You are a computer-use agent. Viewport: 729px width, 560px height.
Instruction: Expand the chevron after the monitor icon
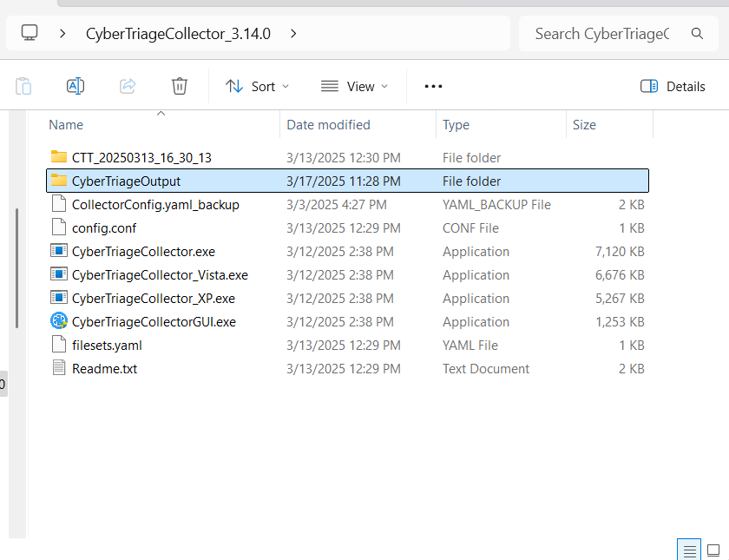point(62,34)
